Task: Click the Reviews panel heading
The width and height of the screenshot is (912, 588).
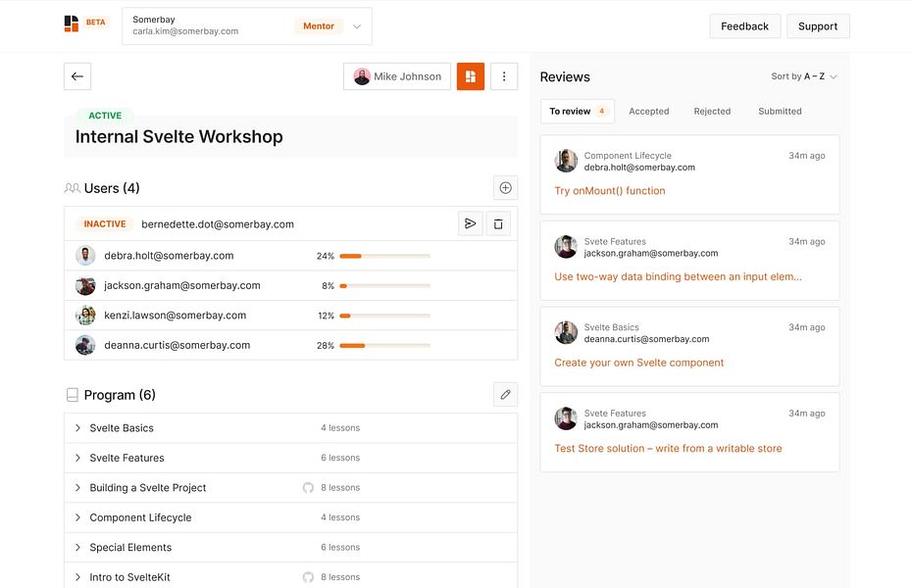Action: coord(565,76)
